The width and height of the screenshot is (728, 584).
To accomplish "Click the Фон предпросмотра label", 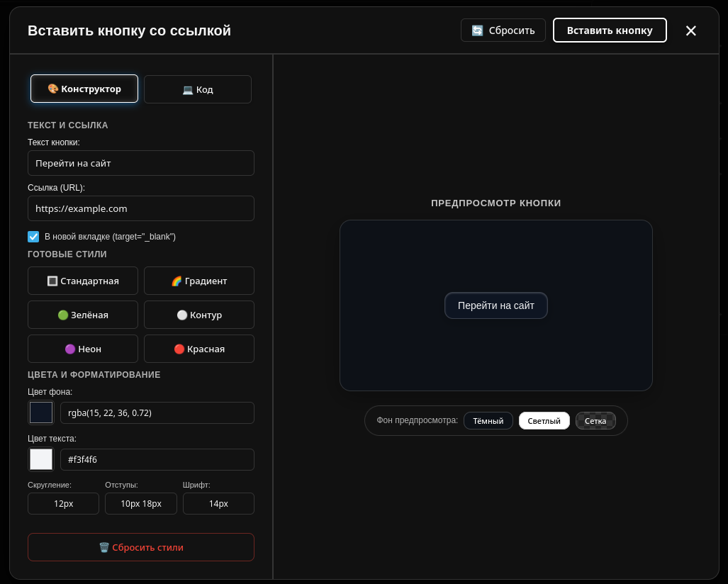I will (417, 420).
